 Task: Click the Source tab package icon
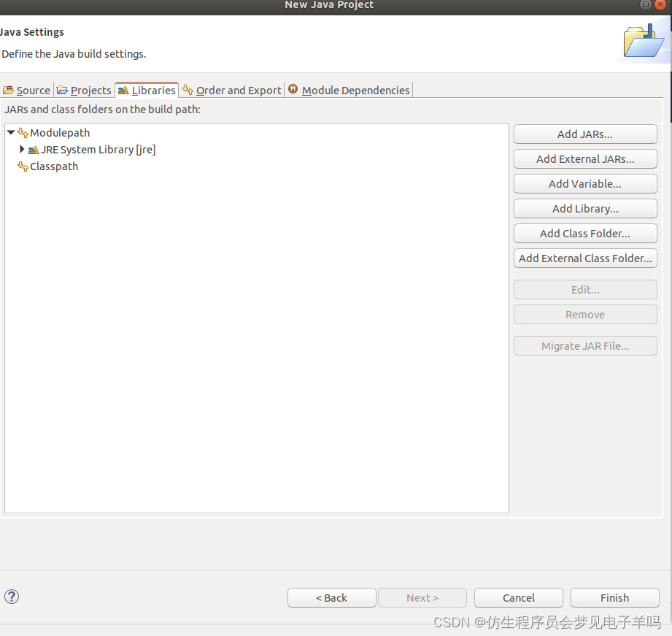(8, 90)
